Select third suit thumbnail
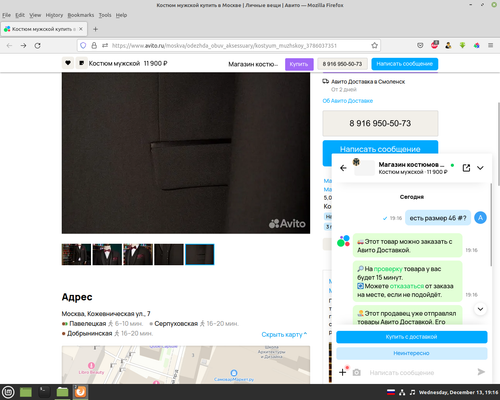 [x=138, y=254]
